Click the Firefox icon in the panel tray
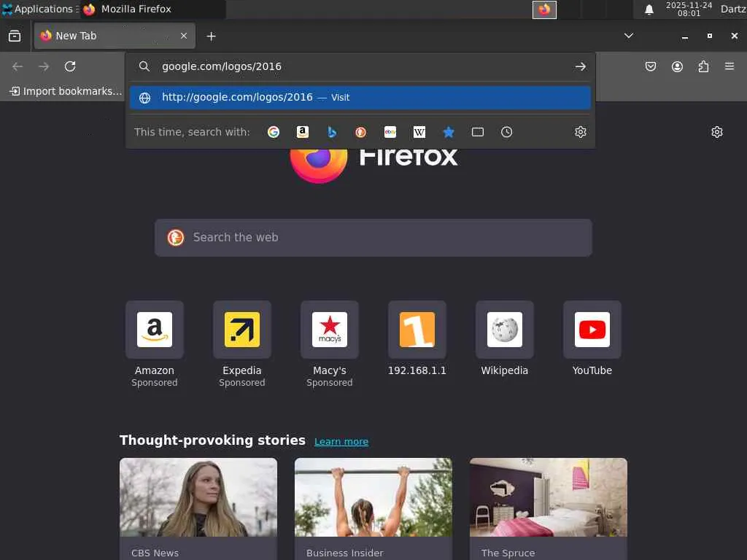The image size is (747, 560). 544,9
